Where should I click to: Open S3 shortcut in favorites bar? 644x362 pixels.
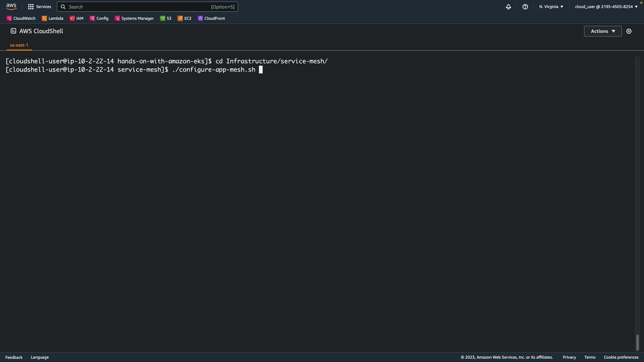pos(166,18)
